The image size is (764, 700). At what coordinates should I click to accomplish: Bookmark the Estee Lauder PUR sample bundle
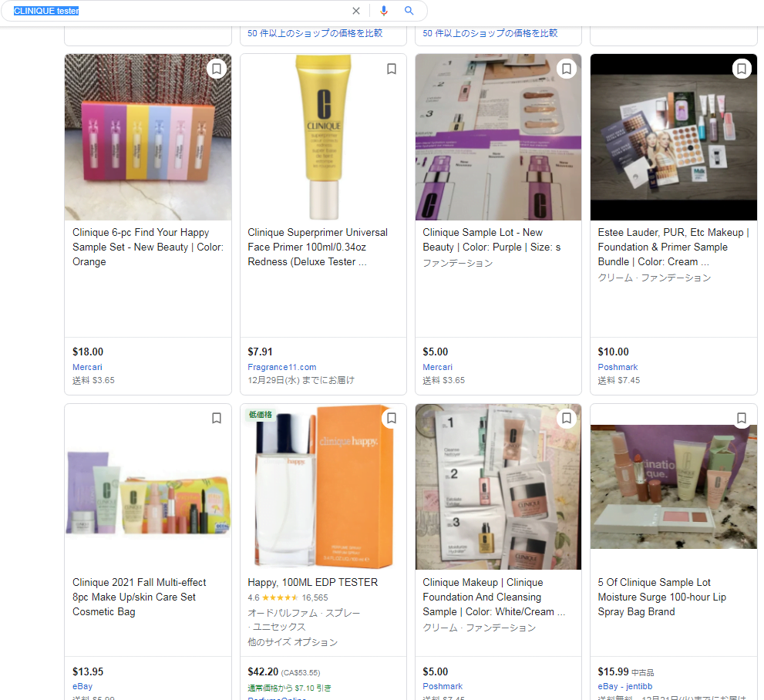point(742,69)
